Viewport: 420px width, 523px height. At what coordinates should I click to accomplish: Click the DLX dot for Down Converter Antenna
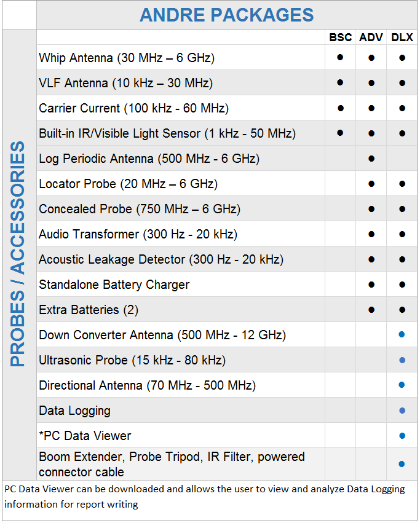pyautogui.click(x=402, y=334)
